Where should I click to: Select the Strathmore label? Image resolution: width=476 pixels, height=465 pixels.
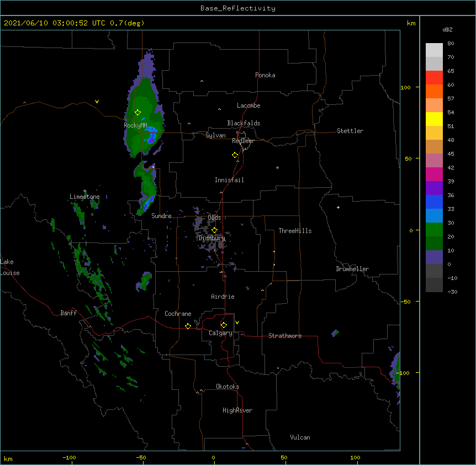285,336
